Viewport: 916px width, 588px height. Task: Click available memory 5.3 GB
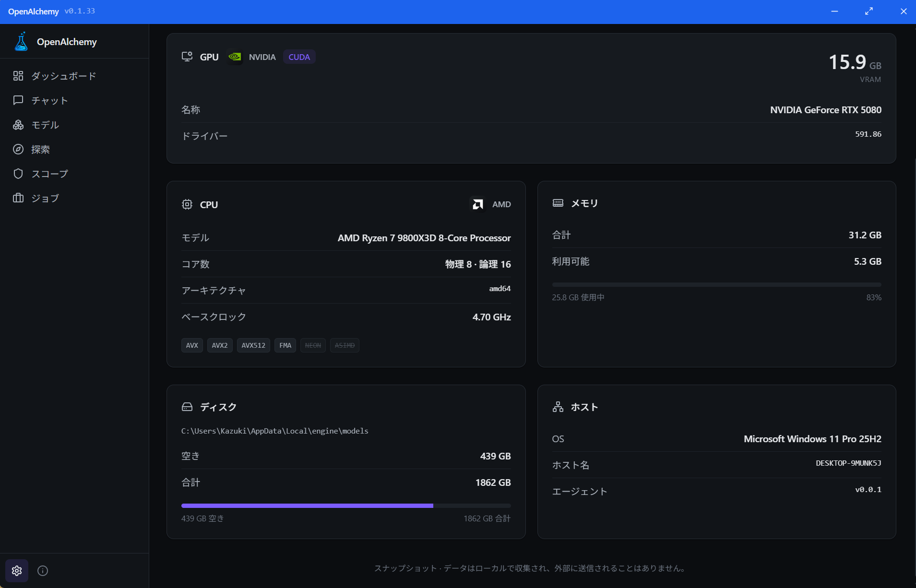(x=868, y=261)
